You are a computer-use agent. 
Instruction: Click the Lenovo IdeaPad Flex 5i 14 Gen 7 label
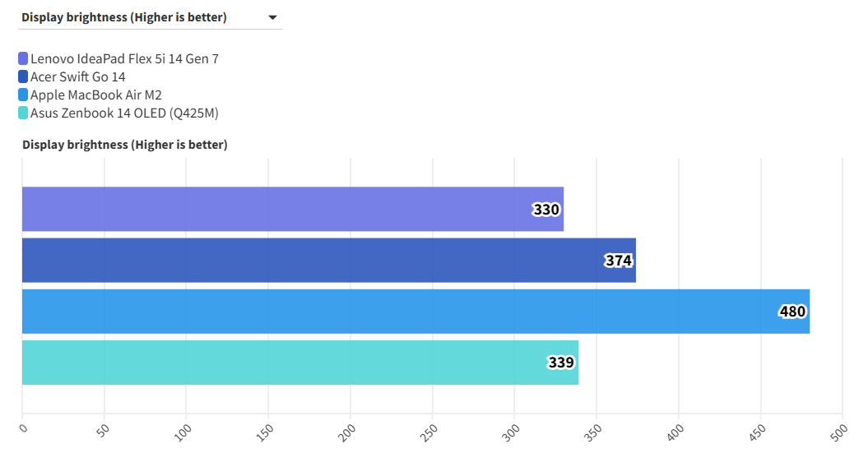(x=124, y=59)
